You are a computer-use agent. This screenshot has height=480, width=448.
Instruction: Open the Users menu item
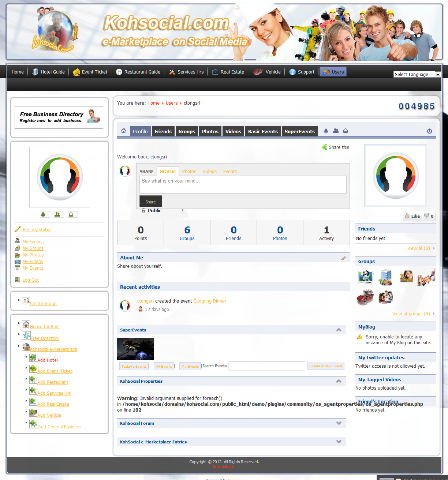point(333,72)
